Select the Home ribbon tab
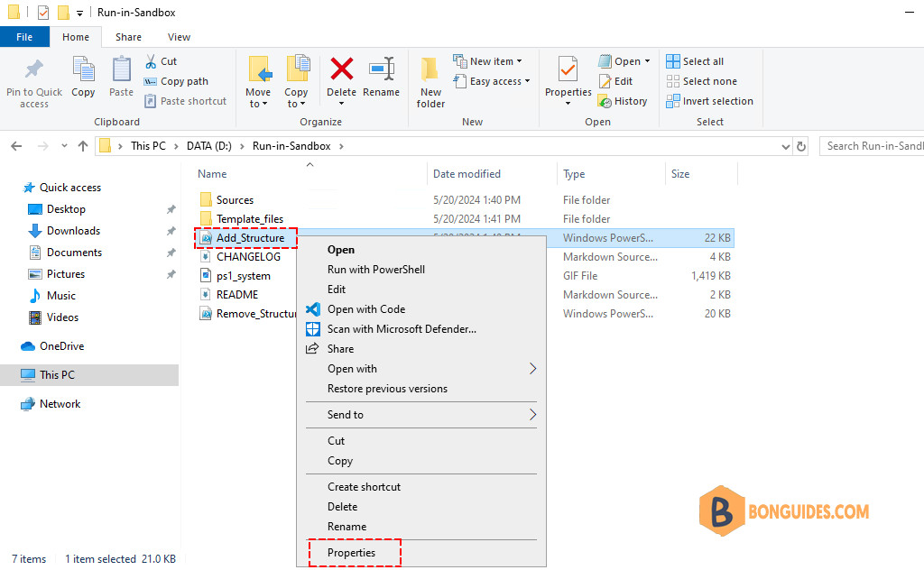The image size is (924, 570). 76,37
